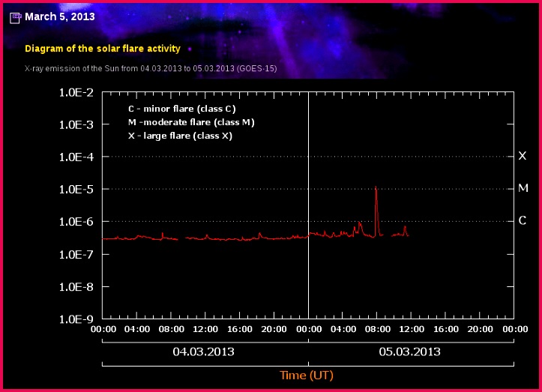Click the 1.0E-5 Y-axis label
The height and width of the screenshot is (392, 542).
coord(76,190)
